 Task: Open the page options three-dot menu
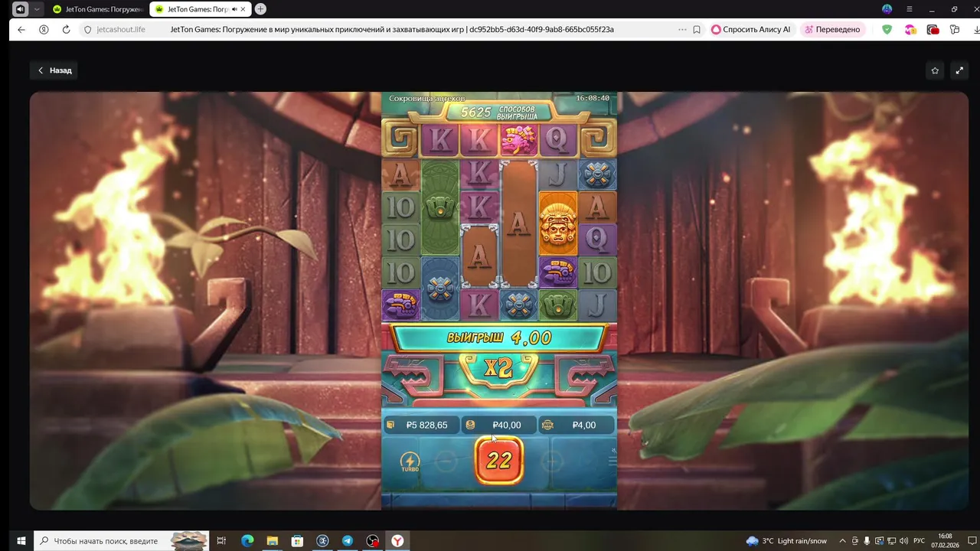tap(682, 30)
